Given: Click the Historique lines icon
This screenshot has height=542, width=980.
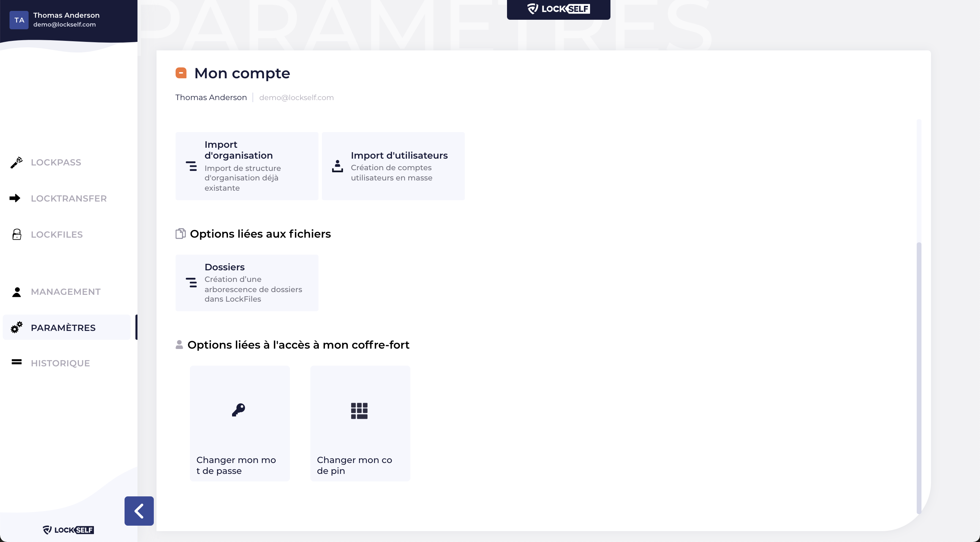Looking at the screenshot, I should pos(16,362).
